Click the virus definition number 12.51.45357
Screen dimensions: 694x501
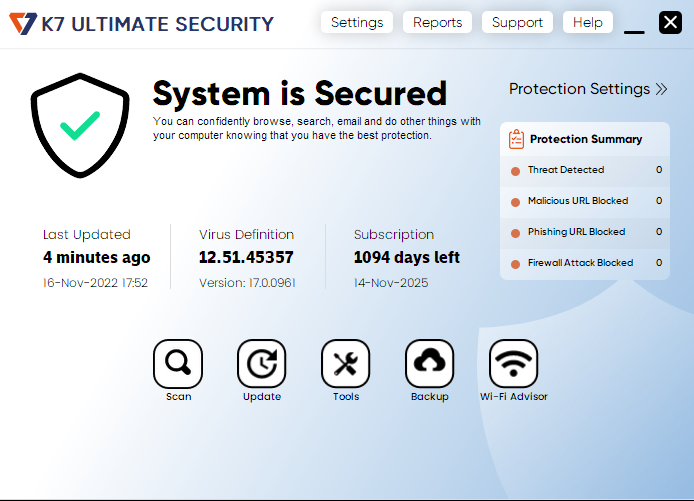click(x=246, y=258)
